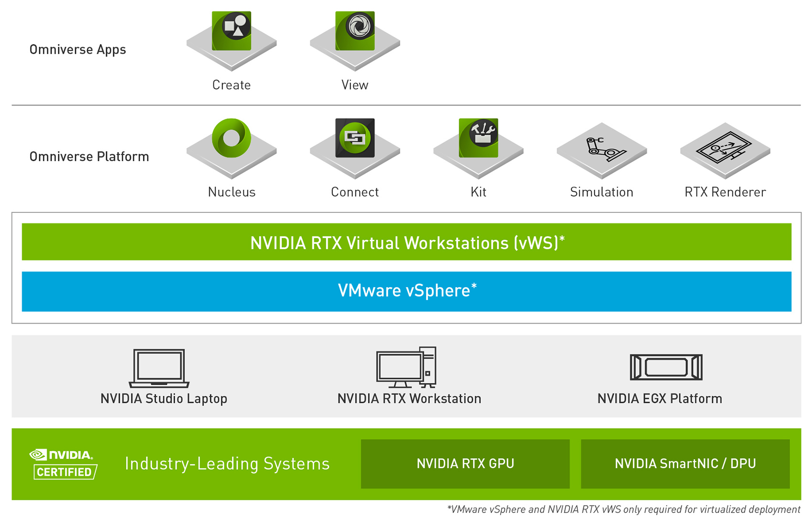
Task: Toggle the NVIDIA RTX GPU block
Action: [465, 463]
